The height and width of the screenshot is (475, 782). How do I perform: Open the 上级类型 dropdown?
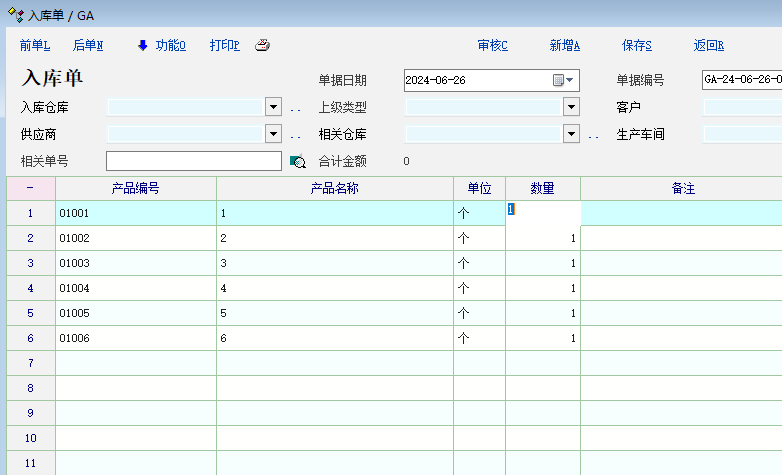pyautogui.click(x=571, y=107)
